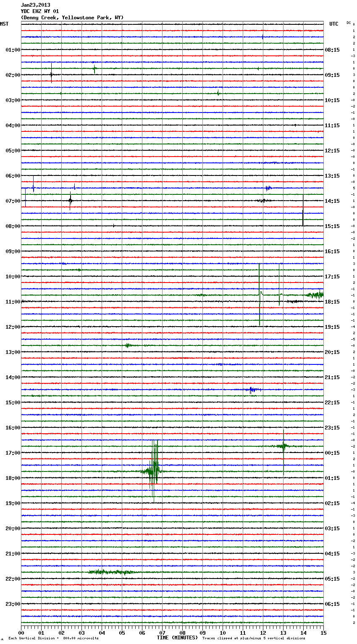Click the date header Jan23,2013
The width and height of the screenshot is (357, 644).
point(35,5)
